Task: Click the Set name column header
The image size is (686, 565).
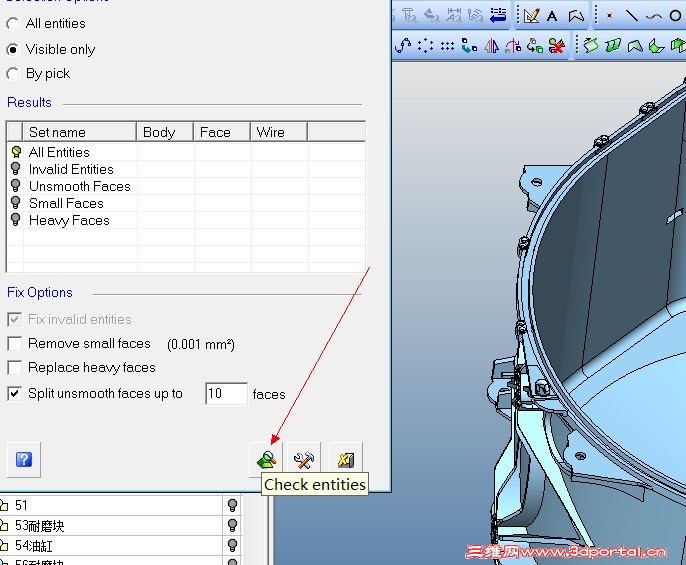Action: click(79, 132)
